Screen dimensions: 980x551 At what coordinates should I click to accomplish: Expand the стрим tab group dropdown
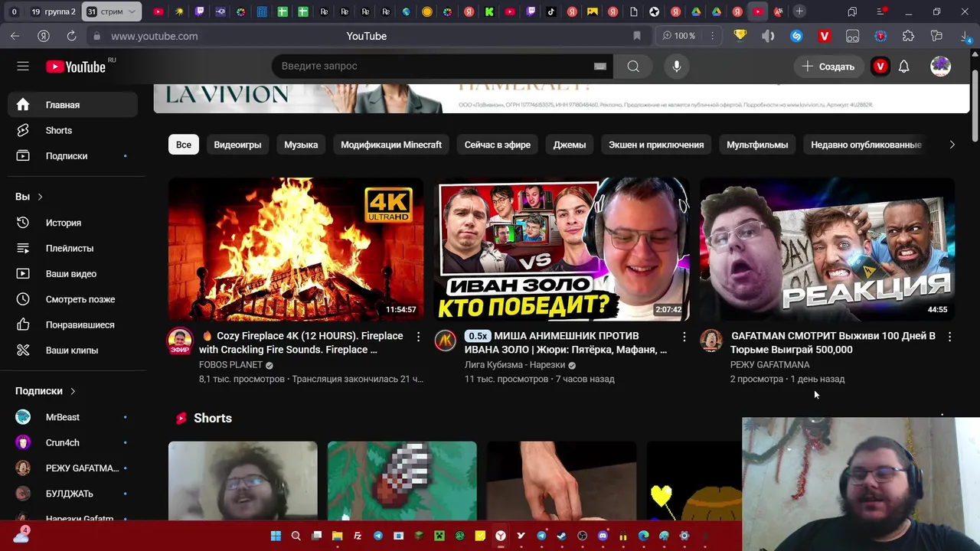pos(132,11)
